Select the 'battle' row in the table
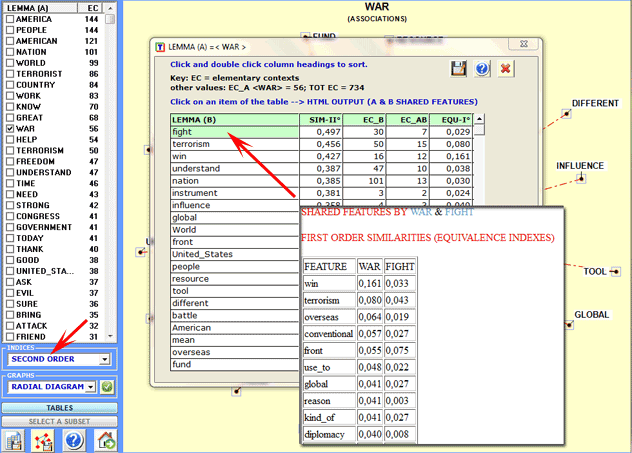 (x=234, y=316)
